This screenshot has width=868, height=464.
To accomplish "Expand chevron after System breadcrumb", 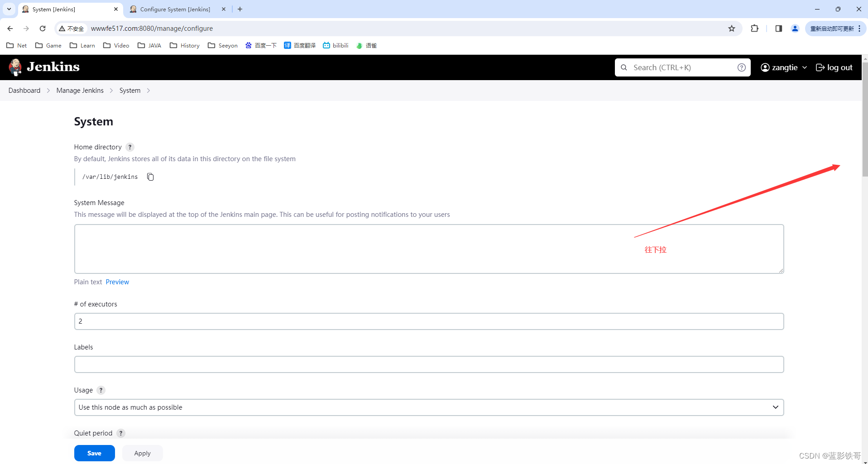I will tap(148, 91).
